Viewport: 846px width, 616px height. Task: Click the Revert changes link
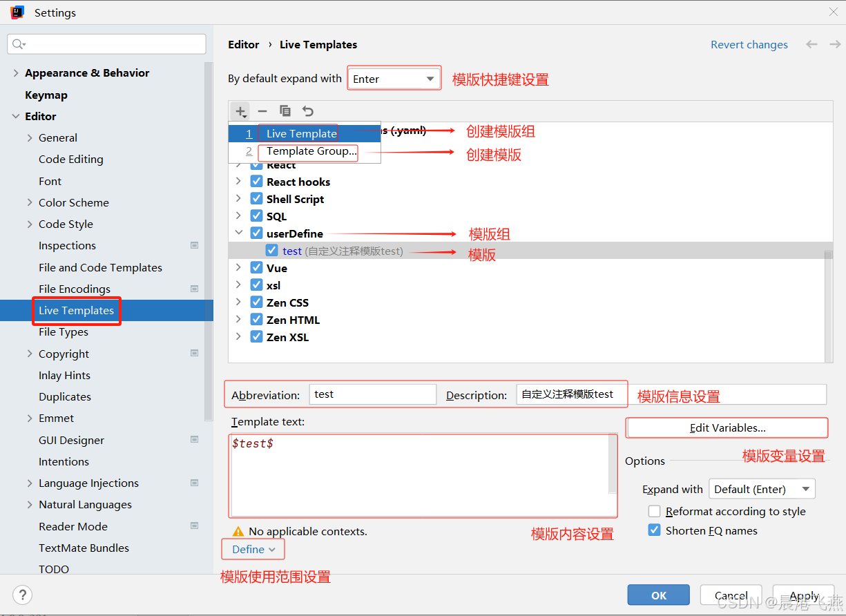749,44
